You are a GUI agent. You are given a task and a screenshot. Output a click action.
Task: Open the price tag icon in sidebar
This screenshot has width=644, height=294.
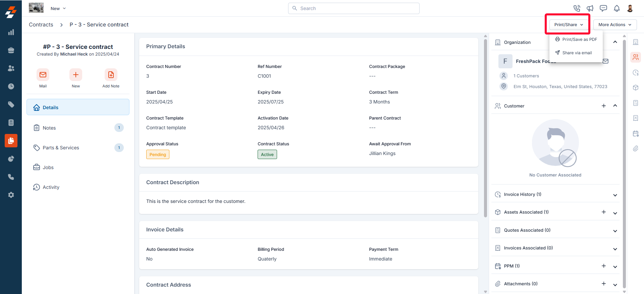tap(11, 104)
